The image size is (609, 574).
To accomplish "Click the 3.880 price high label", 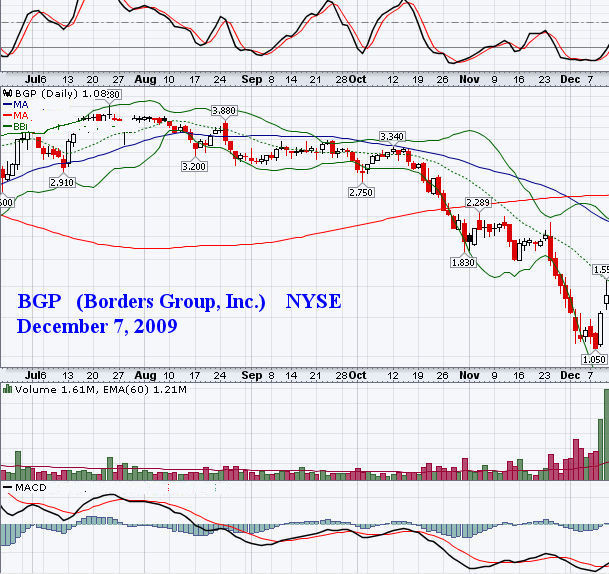I will pyautogui.click(x=224, y=111).
